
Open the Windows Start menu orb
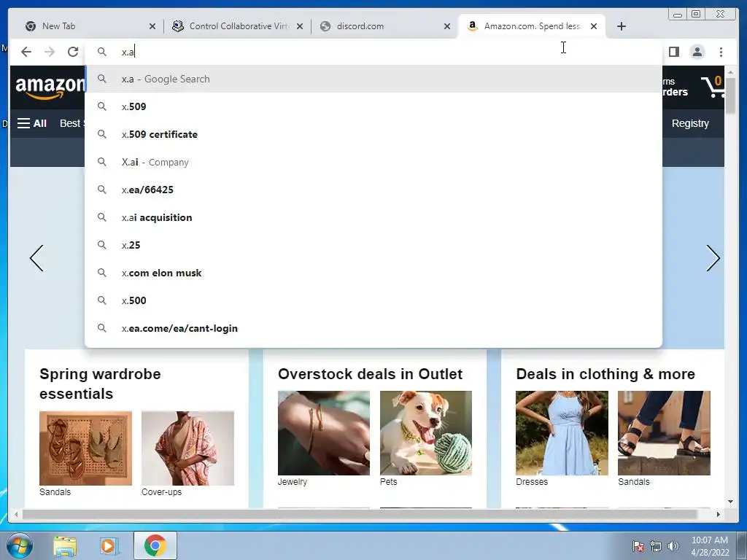(x=20, y=545)
